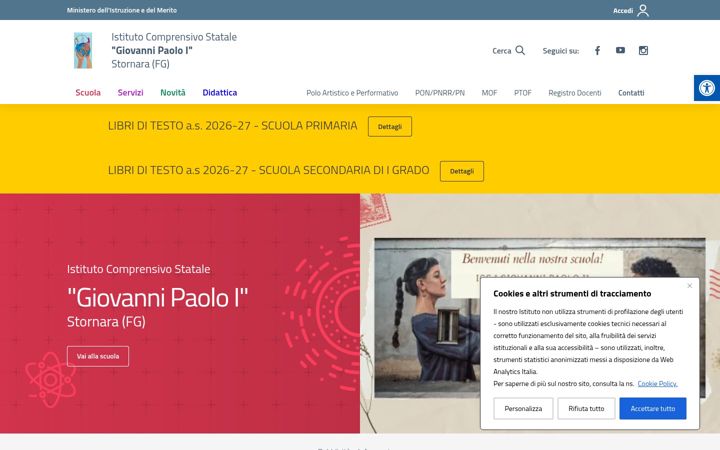Click the school logo image
This screenshot has height=450, width=720.
coord(83,51)
